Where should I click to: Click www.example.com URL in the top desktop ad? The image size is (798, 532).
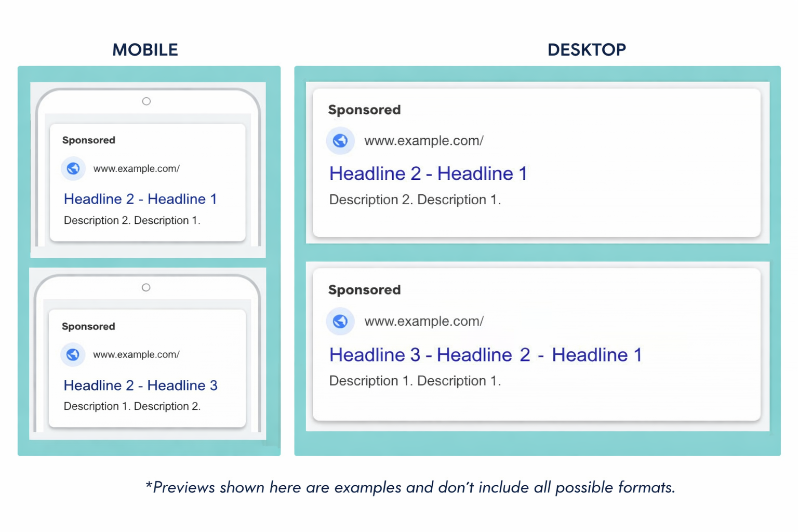point(424,141)
